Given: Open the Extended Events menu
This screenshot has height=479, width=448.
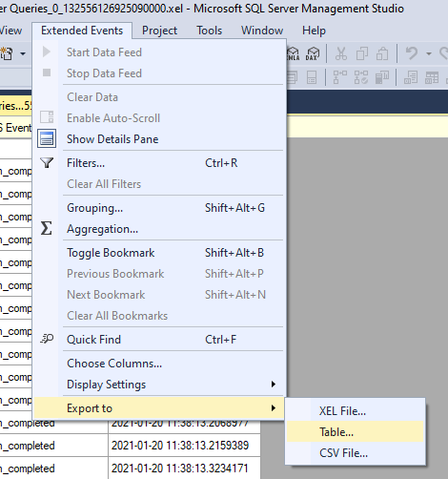Looking at the screenshot, I should coord(82,31).
